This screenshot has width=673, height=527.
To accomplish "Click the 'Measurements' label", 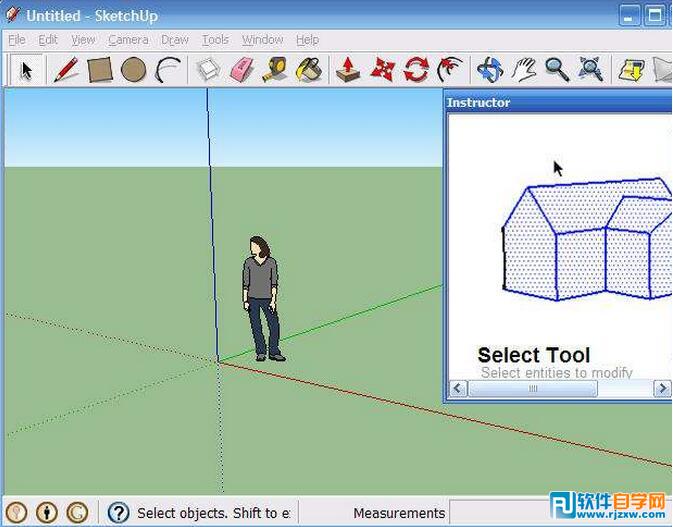I will click(x=399, y=513).
